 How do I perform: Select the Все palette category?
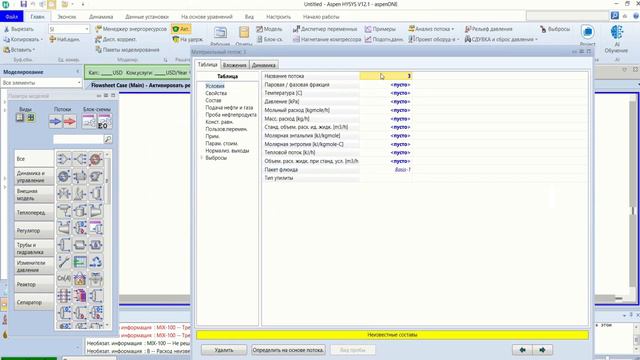(34, 158)
